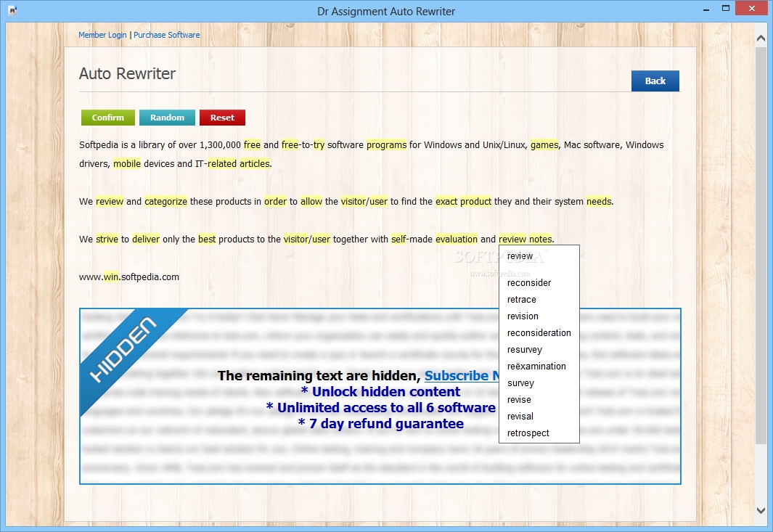The width and height of the screenshot is (773, 532).
Task: Click highlighted word 'needs'
Action: click(599, 202)
